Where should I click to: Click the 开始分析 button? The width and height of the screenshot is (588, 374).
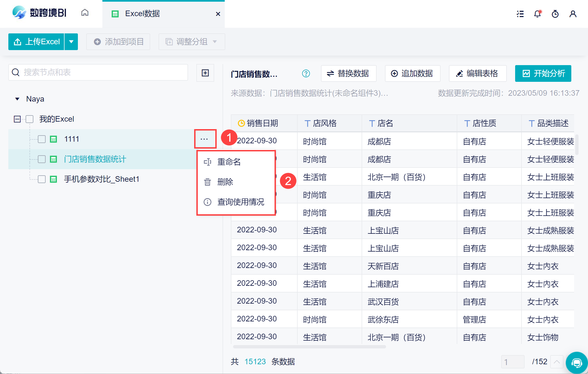pos(543,73)
